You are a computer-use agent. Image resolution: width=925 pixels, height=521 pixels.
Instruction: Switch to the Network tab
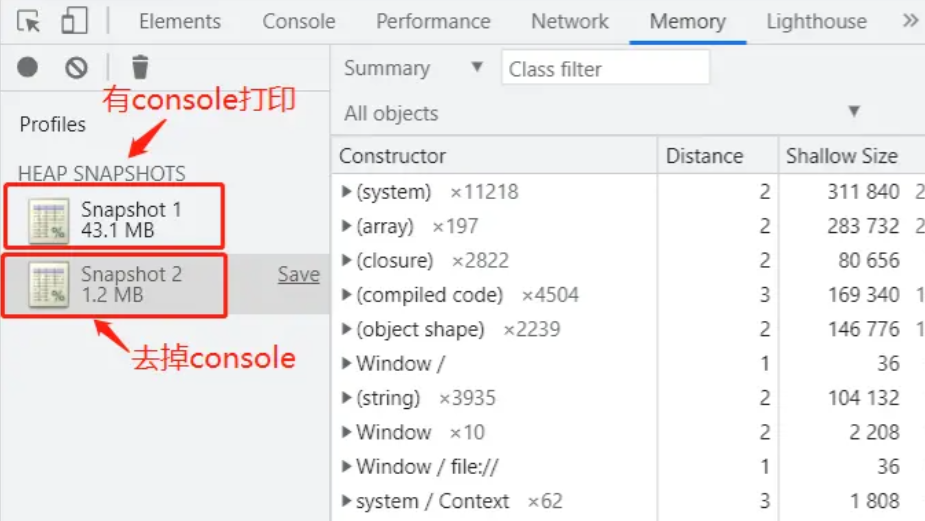(569, 21)
